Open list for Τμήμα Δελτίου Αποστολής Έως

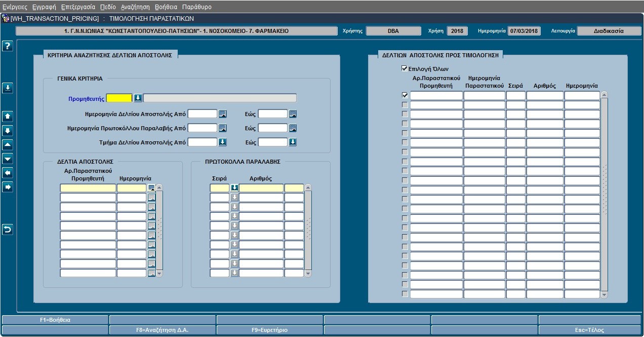click(x=293, y=142)
